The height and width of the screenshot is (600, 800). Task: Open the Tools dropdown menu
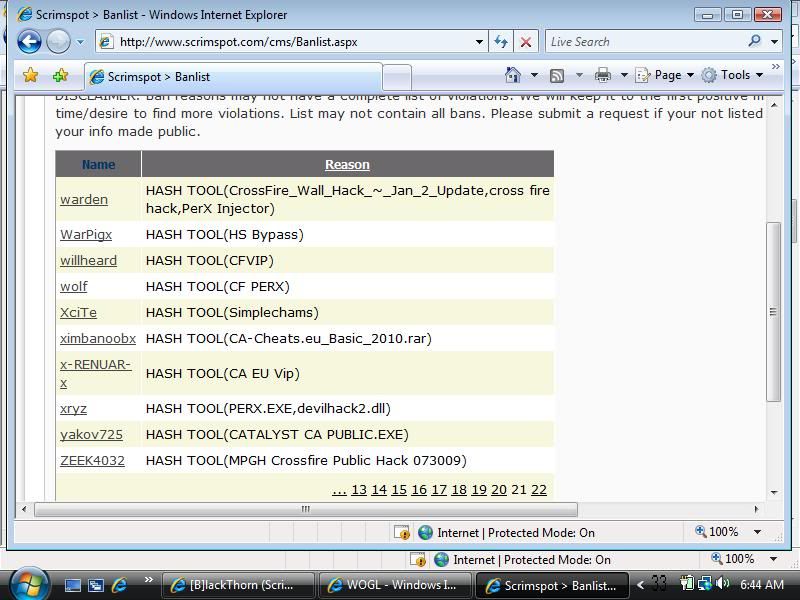(733, 75)
